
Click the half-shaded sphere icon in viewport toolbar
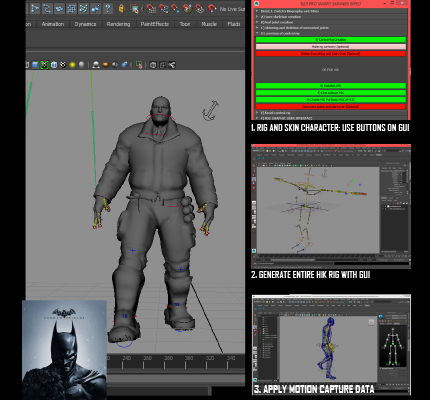115,65
